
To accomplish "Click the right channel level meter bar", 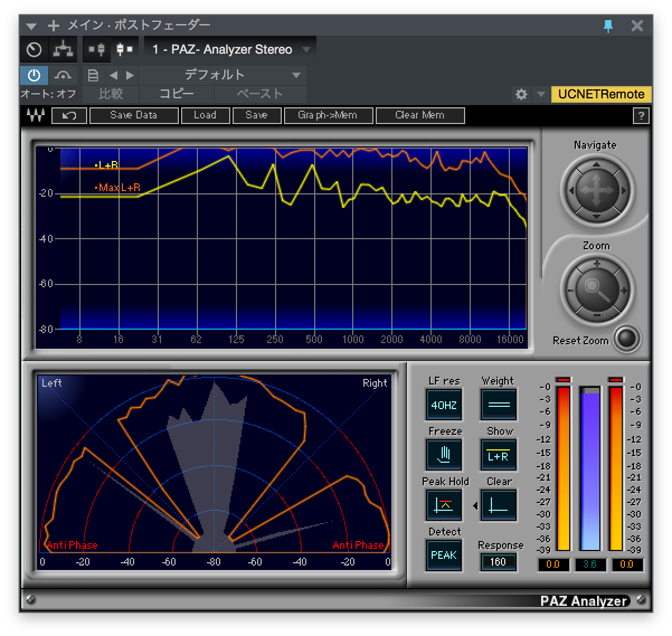I will coord(616,468).
